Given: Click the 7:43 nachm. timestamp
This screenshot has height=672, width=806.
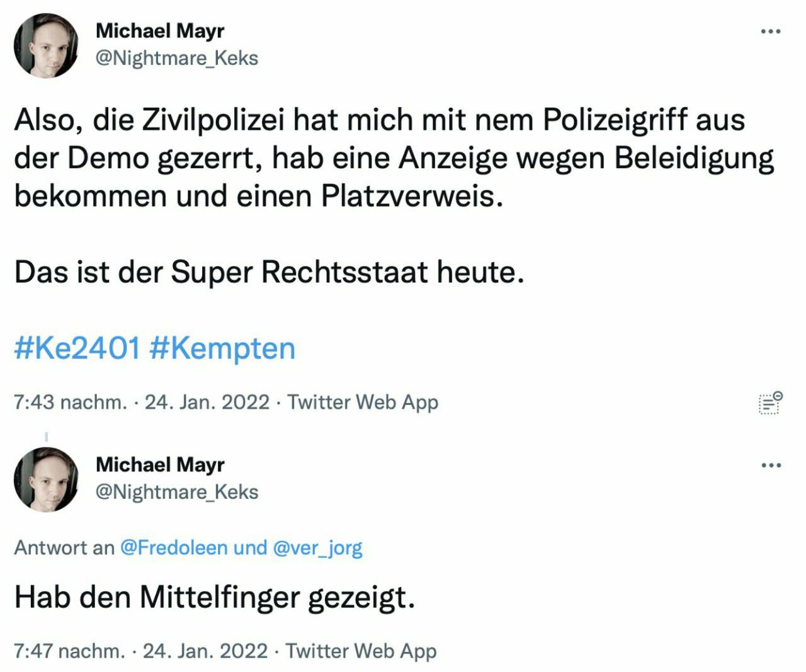Looking at the screenshot, I should 70,402.
